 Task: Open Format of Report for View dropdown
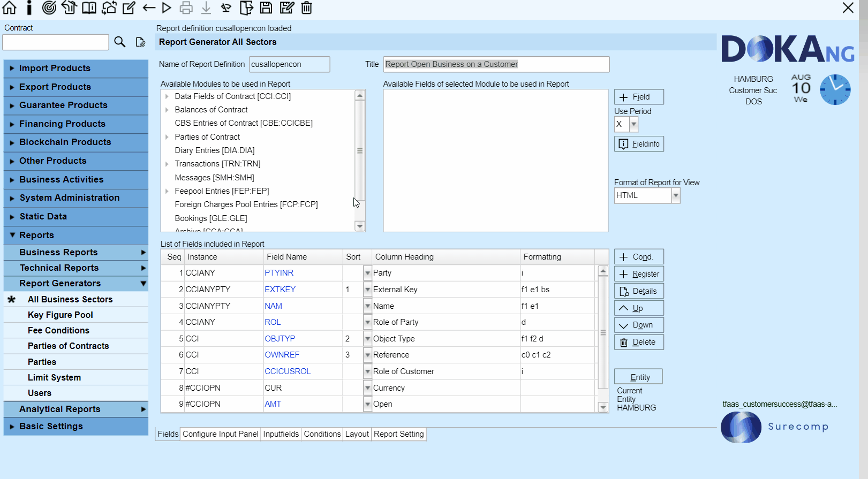[x=676, y=195]
